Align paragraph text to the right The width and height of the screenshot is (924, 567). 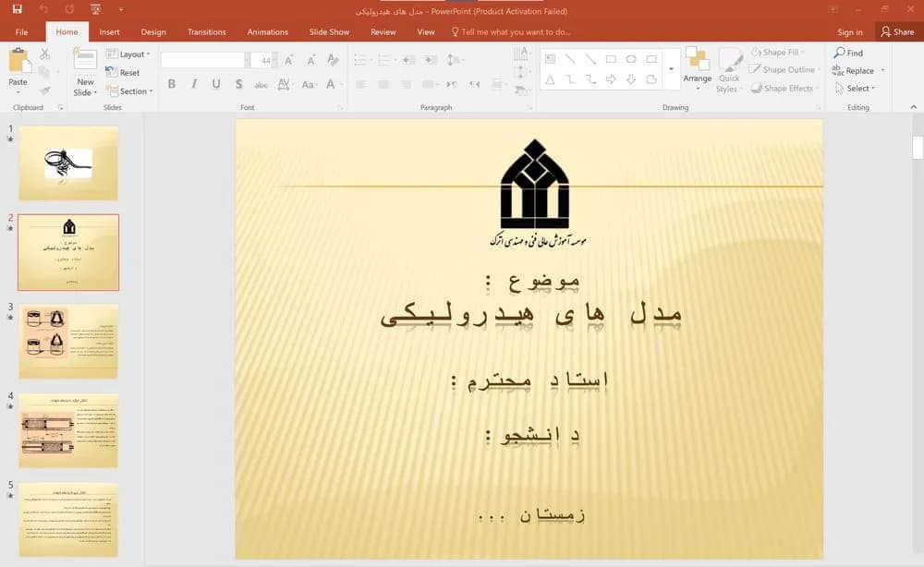tap(406, 85)
